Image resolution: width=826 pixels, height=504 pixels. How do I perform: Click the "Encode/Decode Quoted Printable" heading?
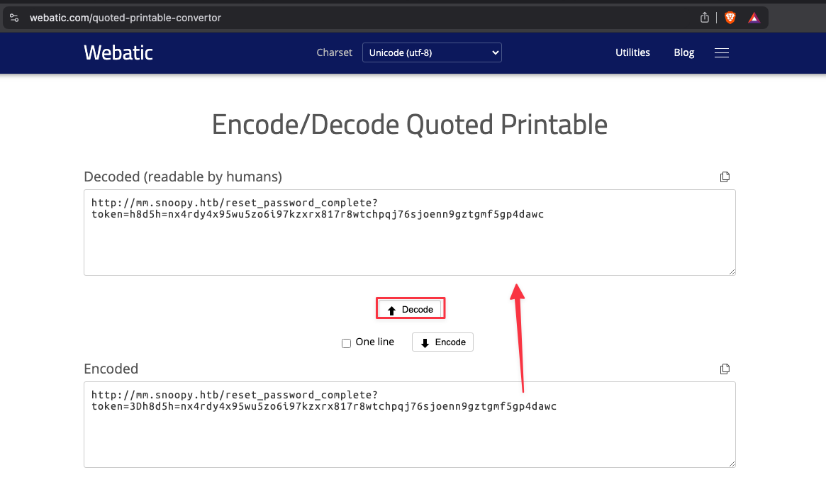[409, 125]
